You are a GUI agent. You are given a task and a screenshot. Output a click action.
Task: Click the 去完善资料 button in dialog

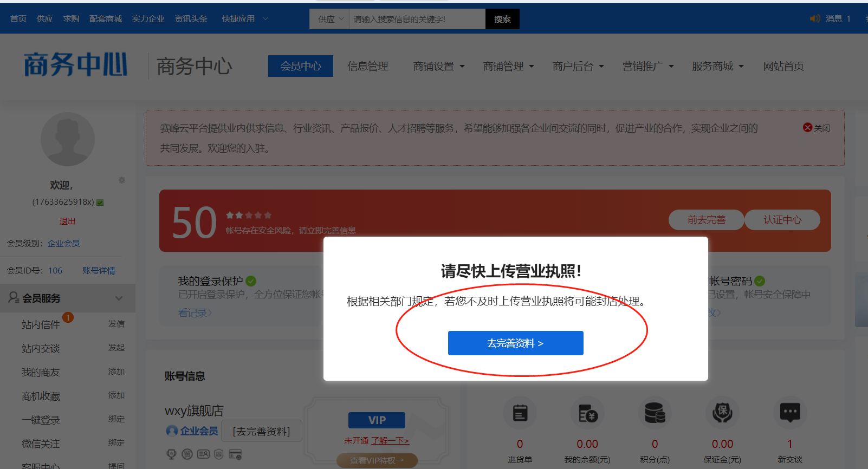pyautogui.click(x=515, y=343)
